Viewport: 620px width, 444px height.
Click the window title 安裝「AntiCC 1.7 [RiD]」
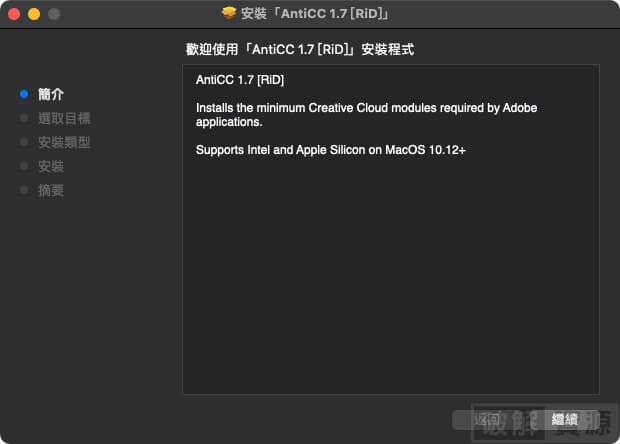315,14
